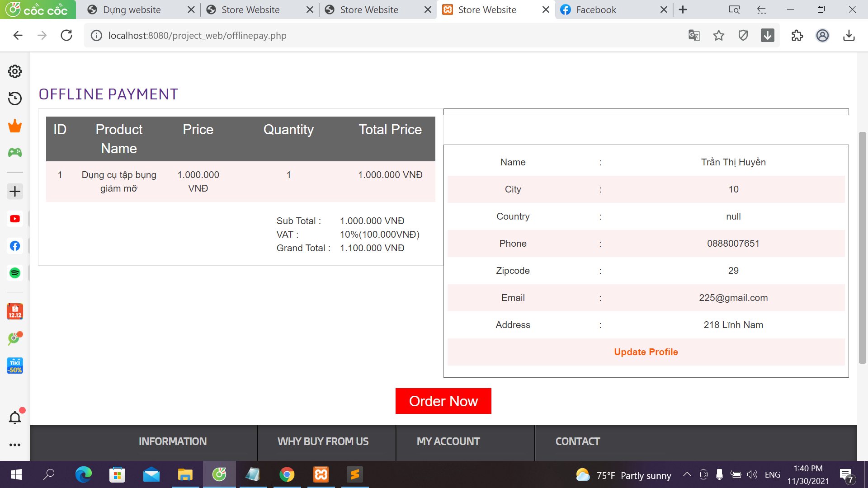The height and width of the screenshot is (488, 868).
Task: Open sidebar more options menu
Action: [15, 445]
